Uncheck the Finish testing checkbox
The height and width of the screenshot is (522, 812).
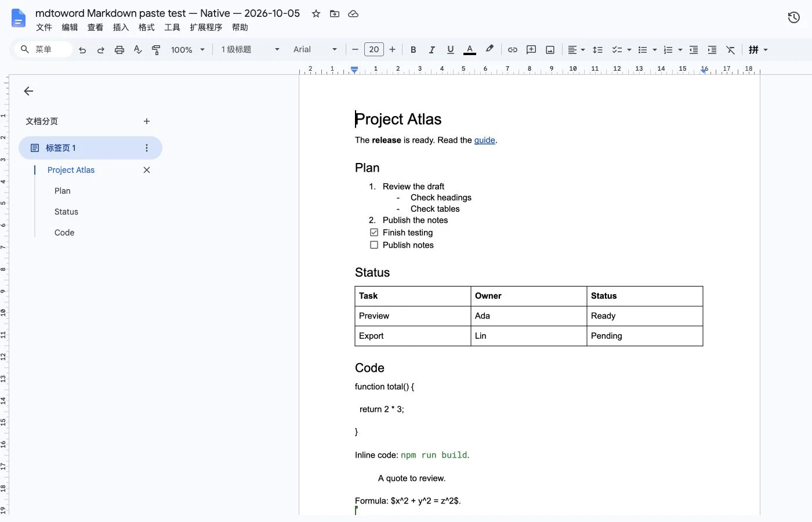click(374, 233)
